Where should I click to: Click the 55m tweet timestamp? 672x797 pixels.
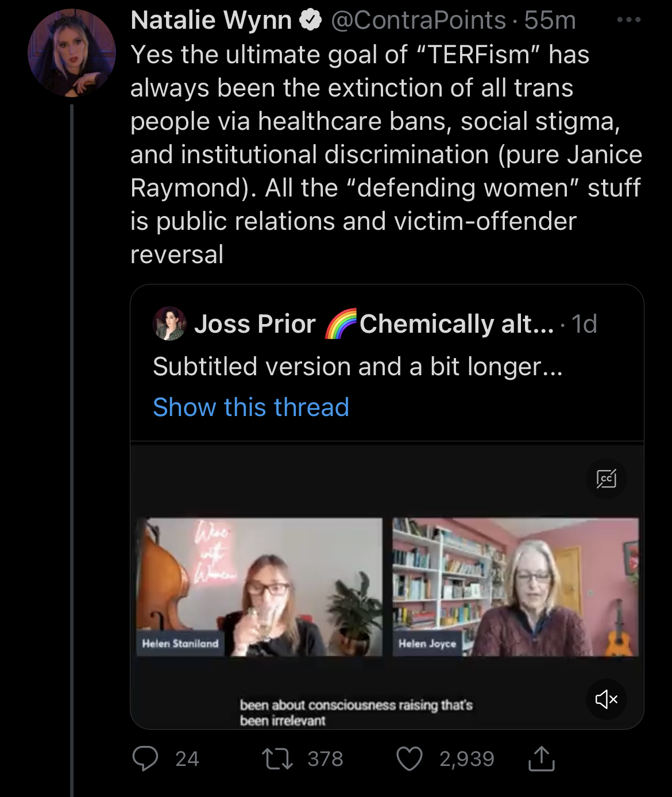[x=550, y=21]
